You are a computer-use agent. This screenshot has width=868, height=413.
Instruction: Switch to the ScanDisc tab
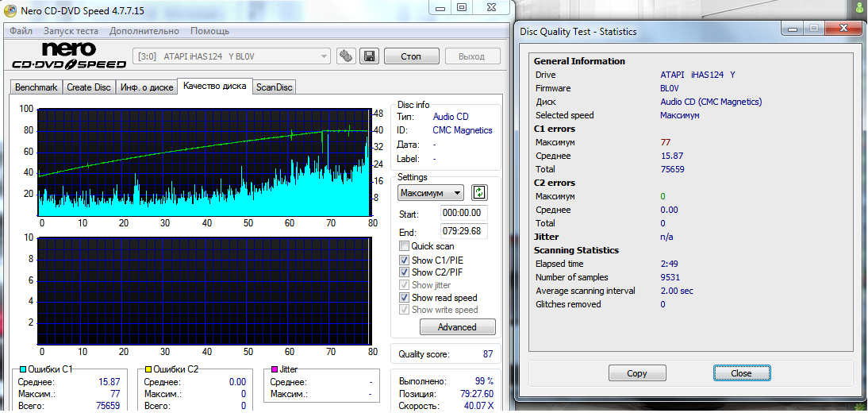click(275, 87)
